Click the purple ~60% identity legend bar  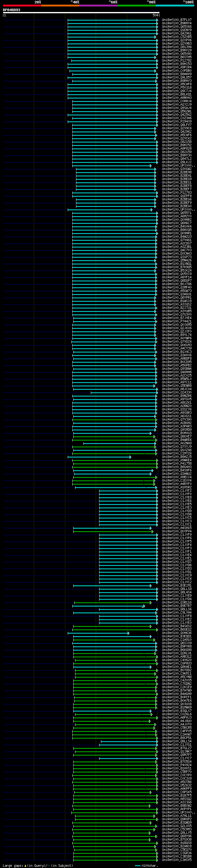point(98,6)
